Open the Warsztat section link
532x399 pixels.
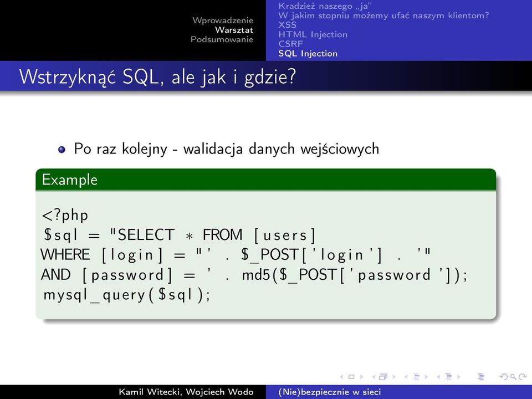coord(234,30)
